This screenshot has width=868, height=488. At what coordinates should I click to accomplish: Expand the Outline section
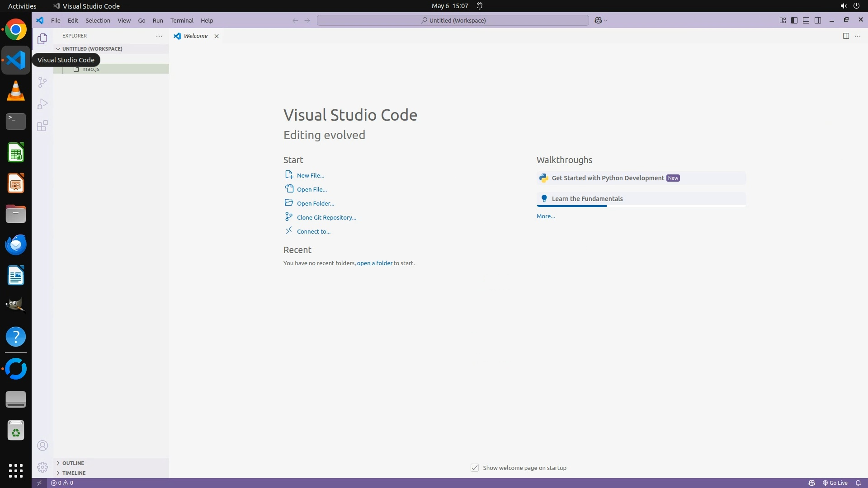coord(73,463)
